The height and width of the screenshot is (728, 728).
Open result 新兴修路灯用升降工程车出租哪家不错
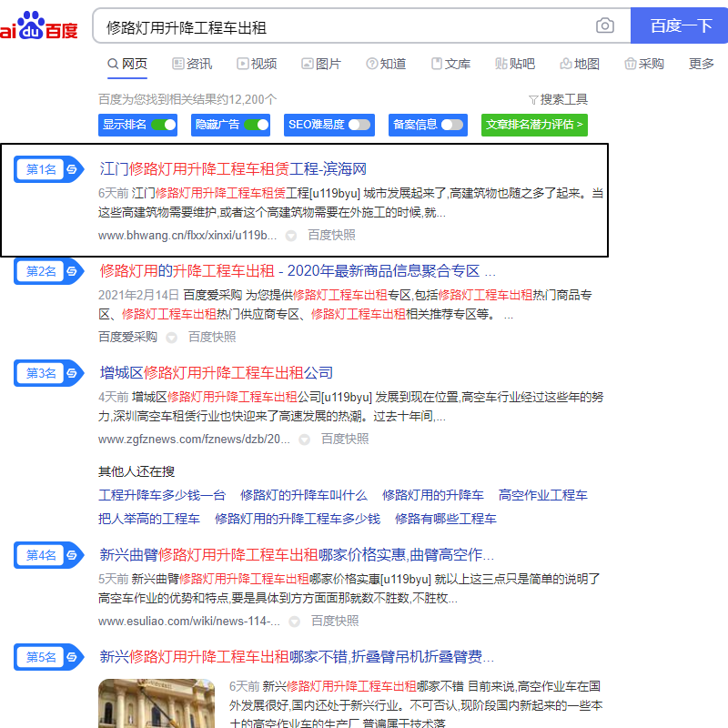click(297, 657)
